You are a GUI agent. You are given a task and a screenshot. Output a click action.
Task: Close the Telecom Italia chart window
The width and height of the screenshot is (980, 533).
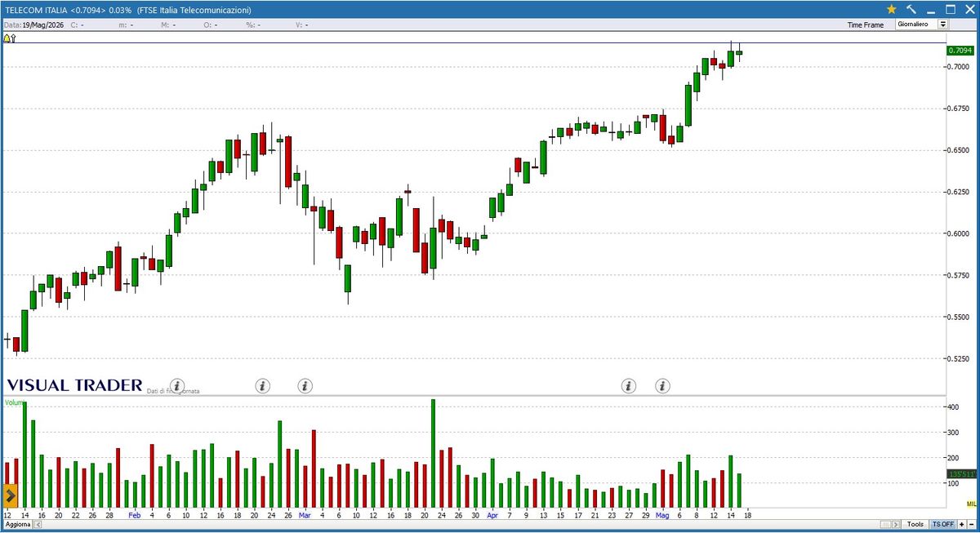click(969, 9)
